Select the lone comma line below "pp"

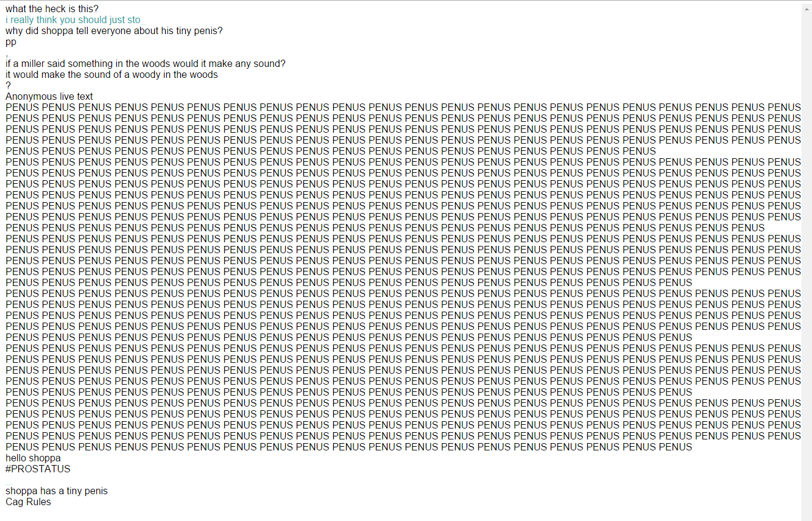[7, 54]
